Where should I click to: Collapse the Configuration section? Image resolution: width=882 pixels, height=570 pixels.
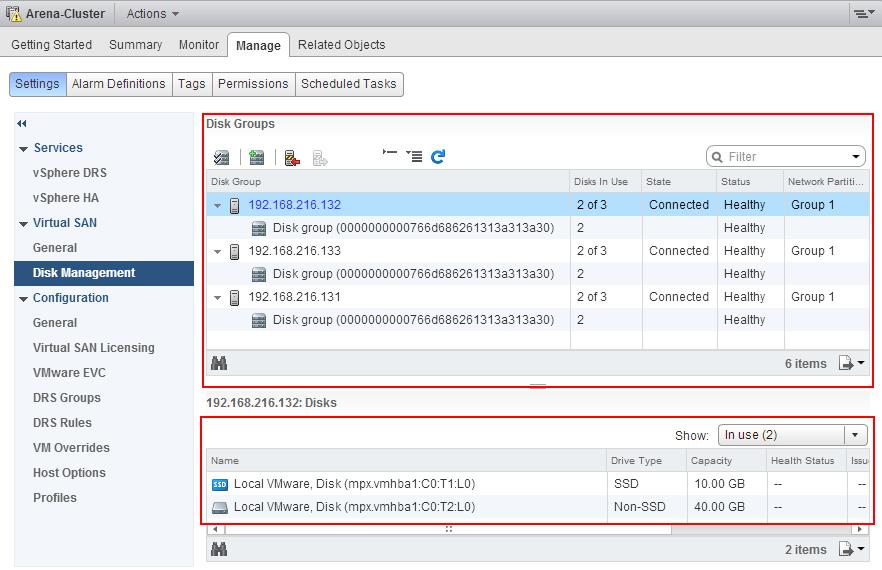coord(23,299)
